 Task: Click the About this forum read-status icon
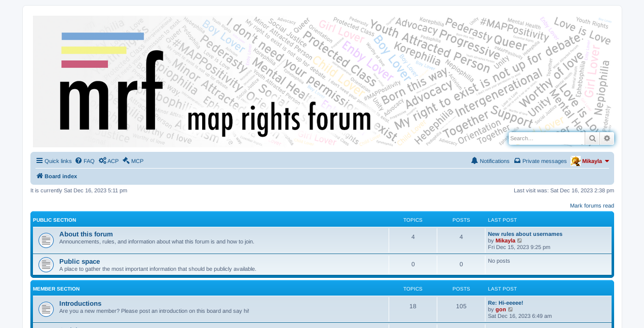[46, 240]
